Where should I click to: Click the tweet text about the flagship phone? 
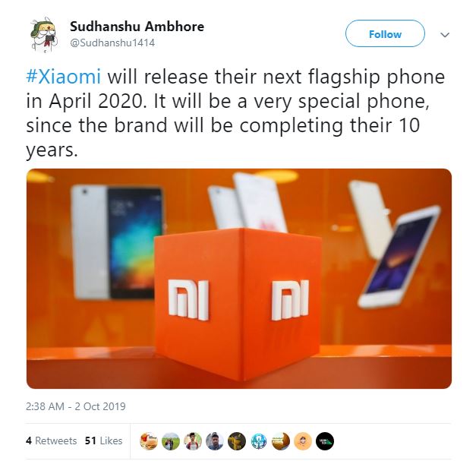pyautogui.click(x=235, y=113)
